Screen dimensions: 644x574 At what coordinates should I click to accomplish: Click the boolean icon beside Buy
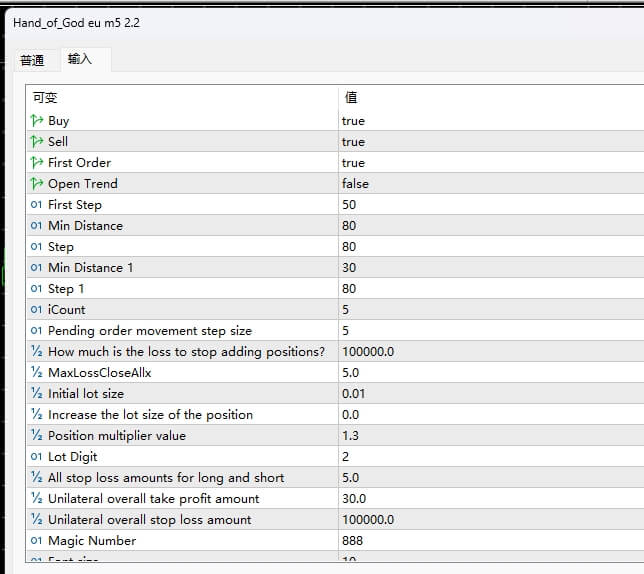tap(37, 121)
